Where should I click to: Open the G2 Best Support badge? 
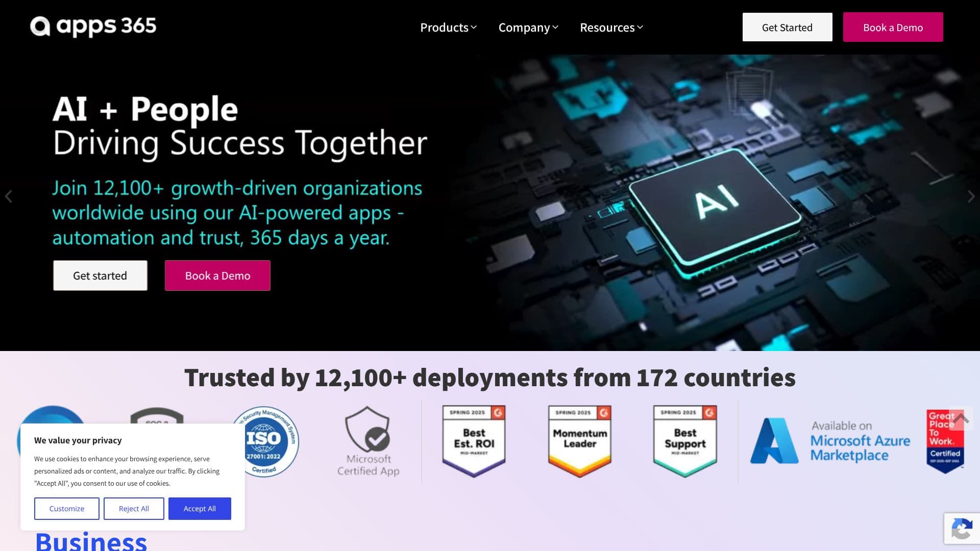click(x=685, y=442)
